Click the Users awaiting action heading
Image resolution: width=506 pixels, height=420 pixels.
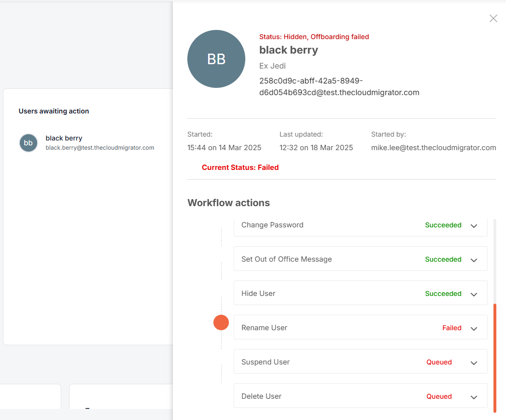point(54,111)
